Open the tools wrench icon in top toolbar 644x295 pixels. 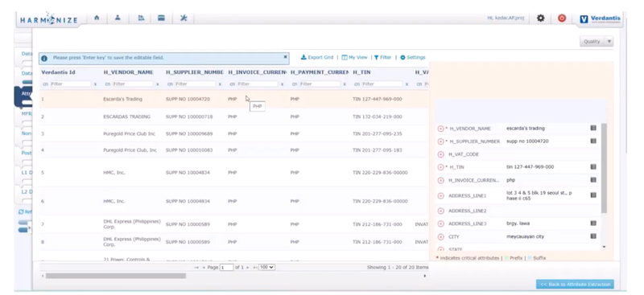click(184, 18)
